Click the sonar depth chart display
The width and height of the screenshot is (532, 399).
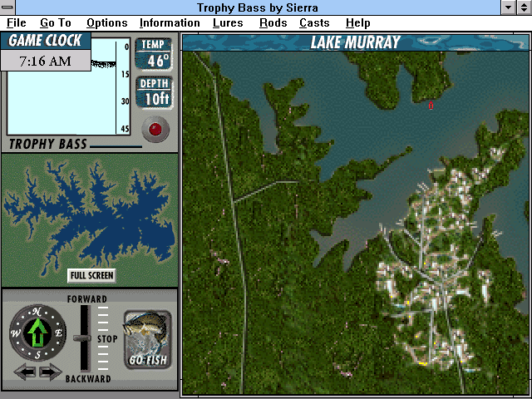click(68, 86)
